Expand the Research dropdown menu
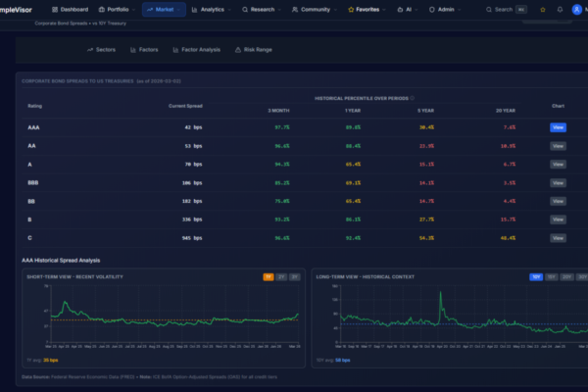This screenshot has height=392, width=588. tap(262, 10)
